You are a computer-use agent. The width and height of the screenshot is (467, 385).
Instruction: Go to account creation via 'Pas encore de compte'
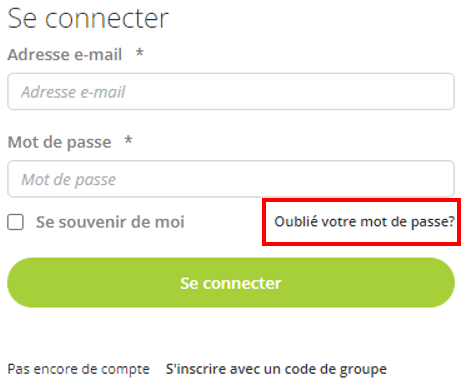pos(78,369)
